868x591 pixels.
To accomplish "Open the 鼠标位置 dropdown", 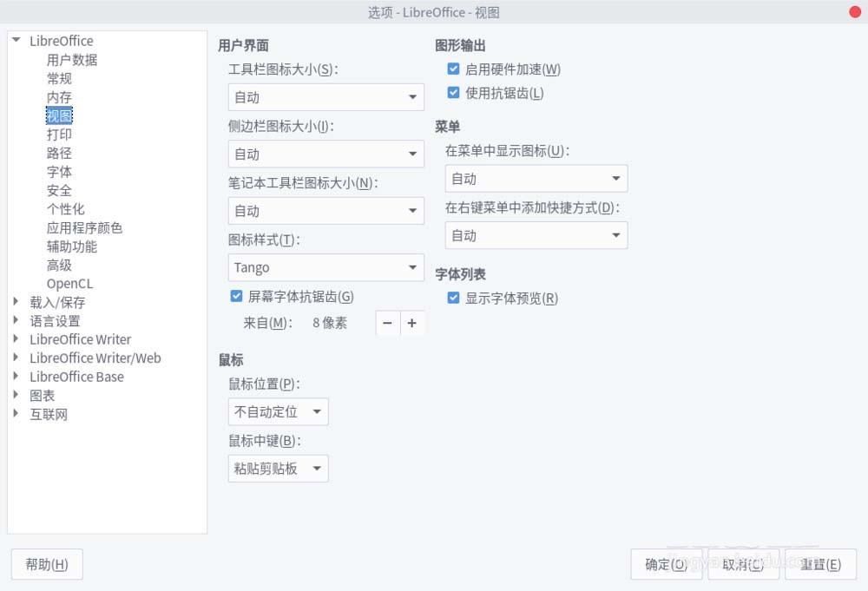I will point(278,411).
